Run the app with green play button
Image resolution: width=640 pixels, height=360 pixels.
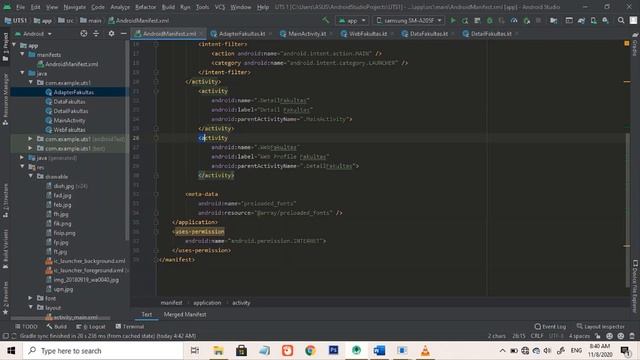(x=453, y=20)
